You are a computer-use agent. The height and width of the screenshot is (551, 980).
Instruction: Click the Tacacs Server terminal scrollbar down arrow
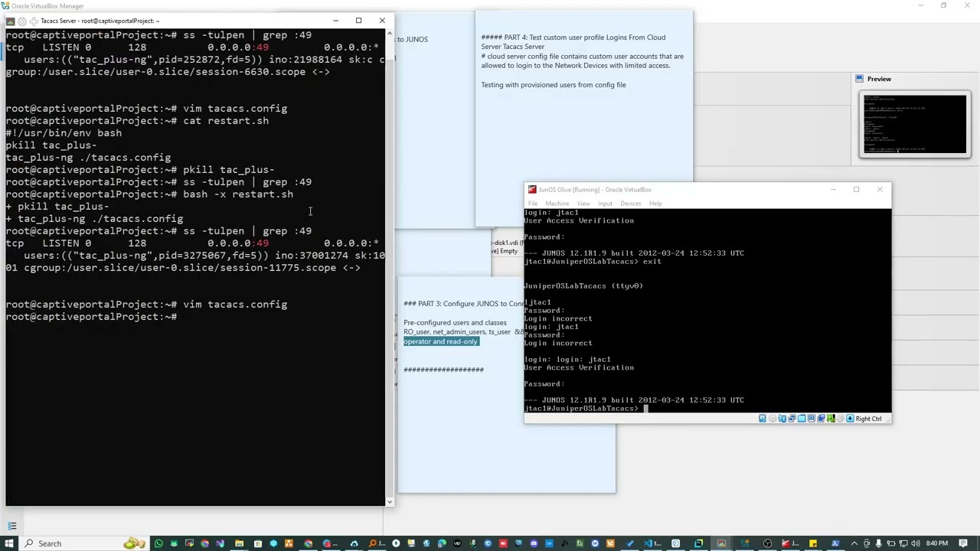coord(390,501)
